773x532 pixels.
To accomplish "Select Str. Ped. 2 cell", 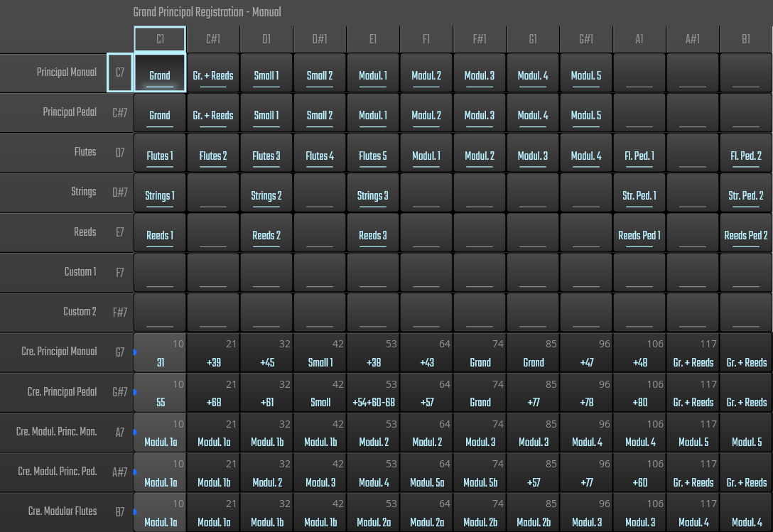I will pos(745,192).
